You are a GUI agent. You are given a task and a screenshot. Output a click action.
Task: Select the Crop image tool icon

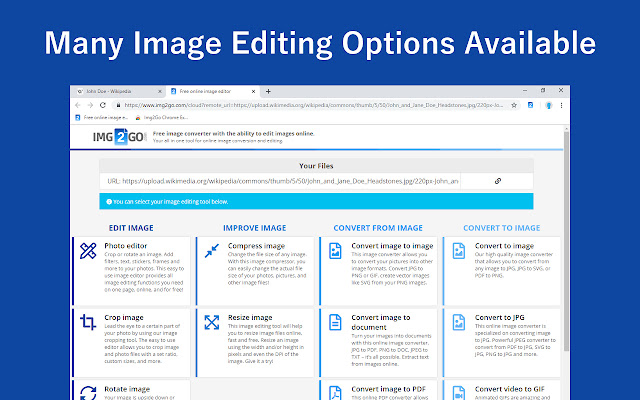coord(88,322)
